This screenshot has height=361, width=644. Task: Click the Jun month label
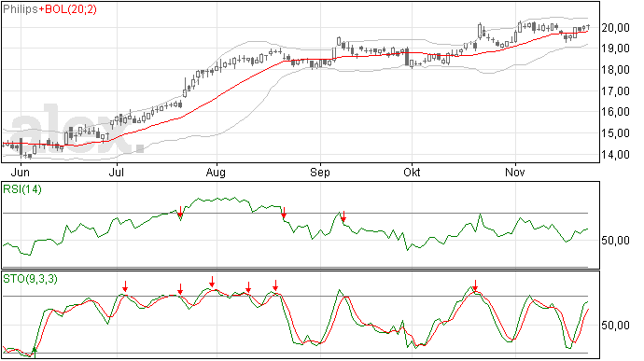tap(20, 173)
